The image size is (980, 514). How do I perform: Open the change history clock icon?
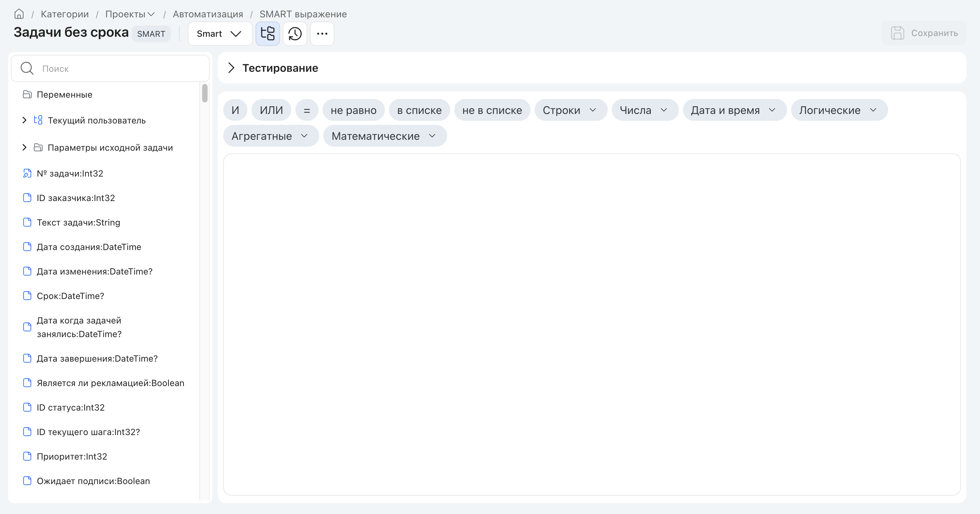tap(295, 33)
